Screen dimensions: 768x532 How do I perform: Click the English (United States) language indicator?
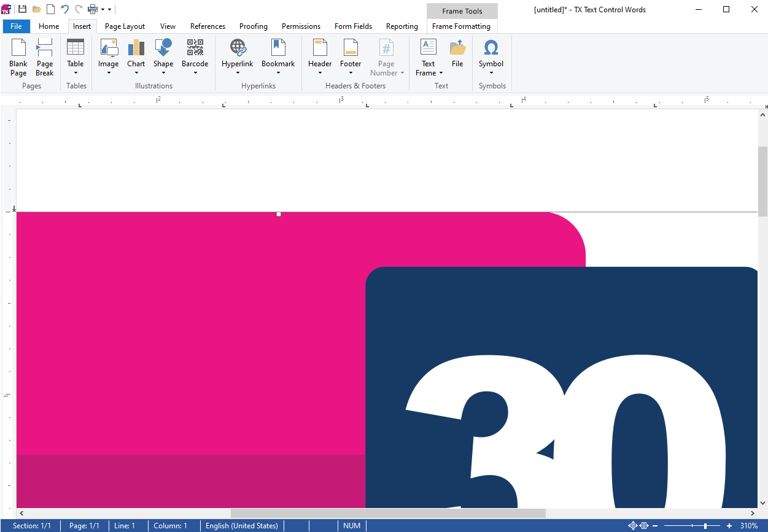pos(242,526)
